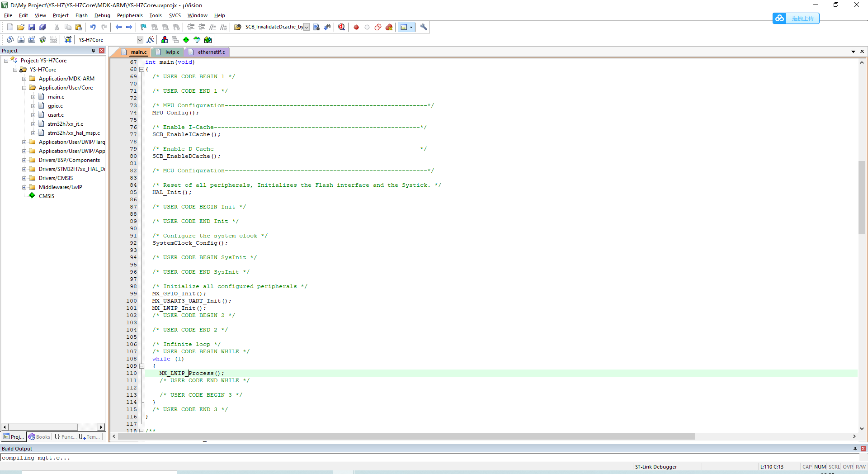This screenshot has height=474, width=868.
Task: Toggle enable/disable breakpoint circle icon
Action: [367, 27]
